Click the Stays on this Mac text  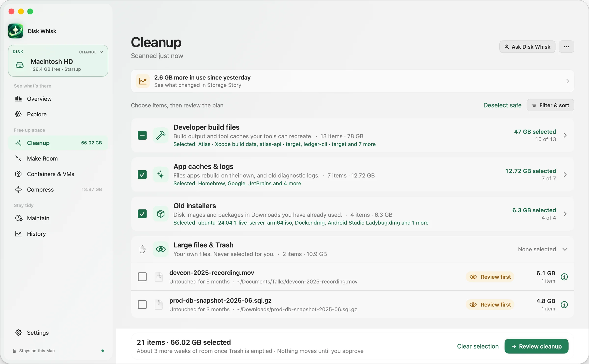coord(37,351)
